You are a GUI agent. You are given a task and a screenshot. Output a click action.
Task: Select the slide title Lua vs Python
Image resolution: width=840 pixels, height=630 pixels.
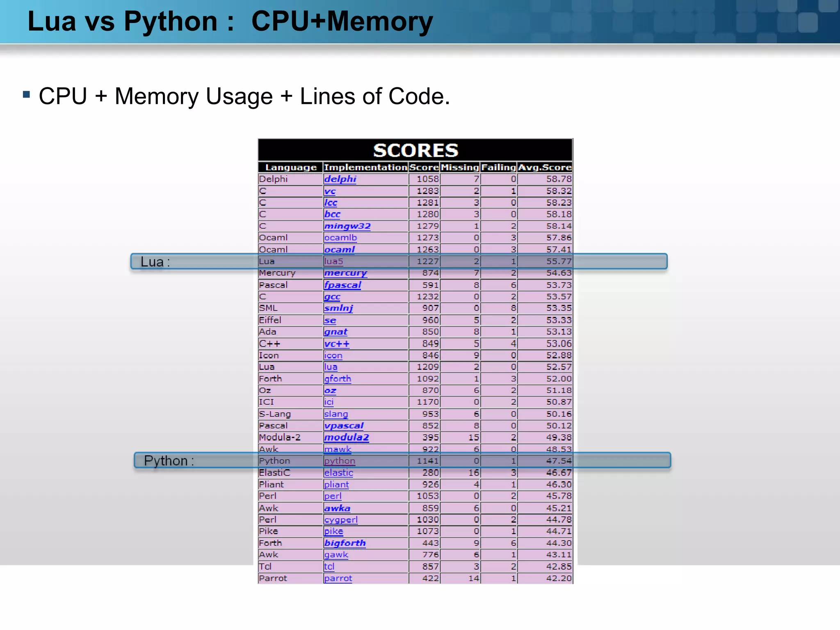coord(230,21)
